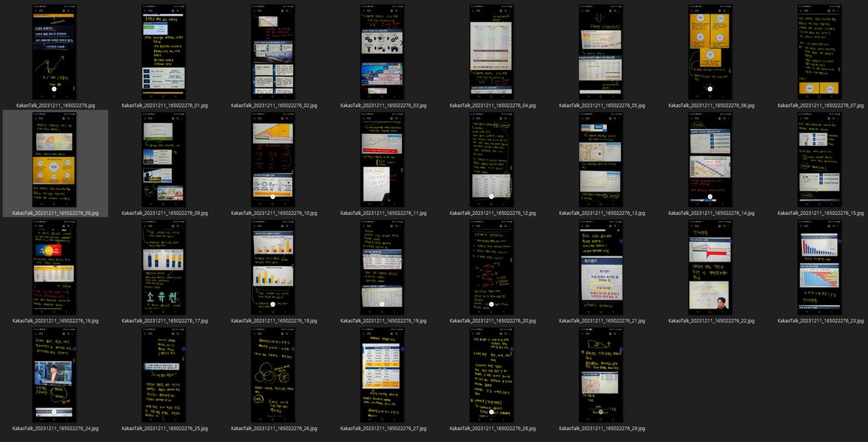Screen dimensions: 868x442
Task: Click file name KakaoTalk_20231211_165022276_11.jpg
Action: point(383,212)
